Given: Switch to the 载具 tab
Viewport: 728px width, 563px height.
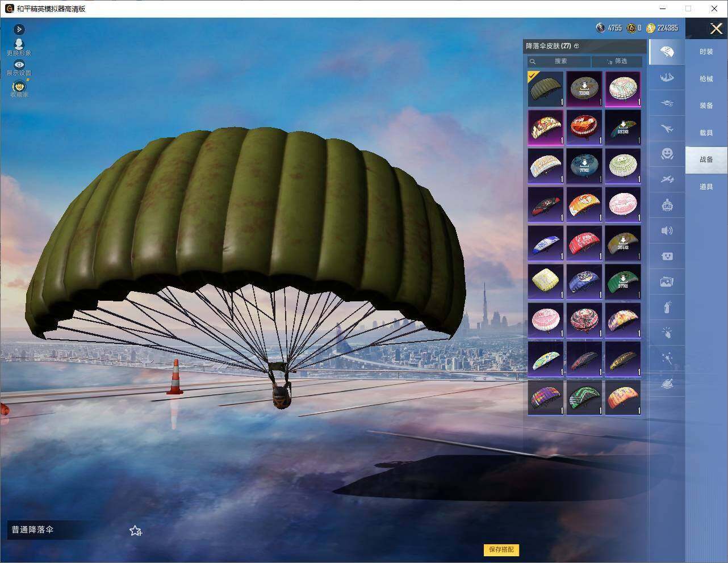Looking at the screenshot, I should click(706, 133).
